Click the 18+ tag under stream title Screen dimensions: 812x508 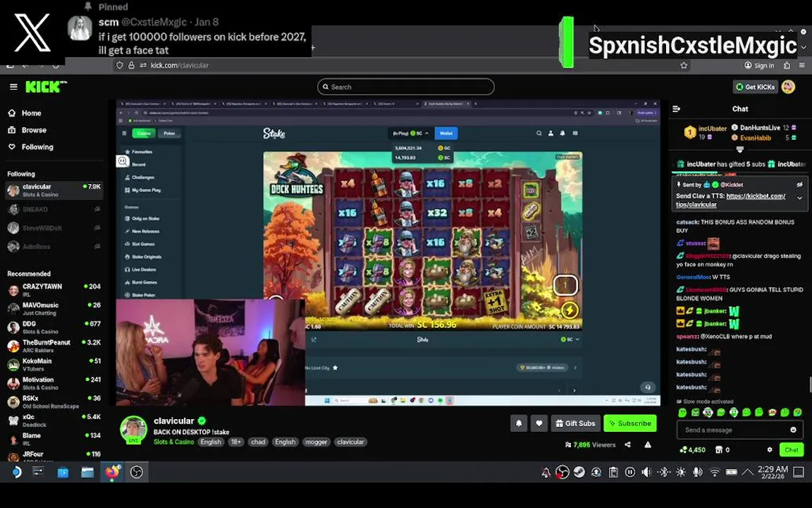pos(235,442)
